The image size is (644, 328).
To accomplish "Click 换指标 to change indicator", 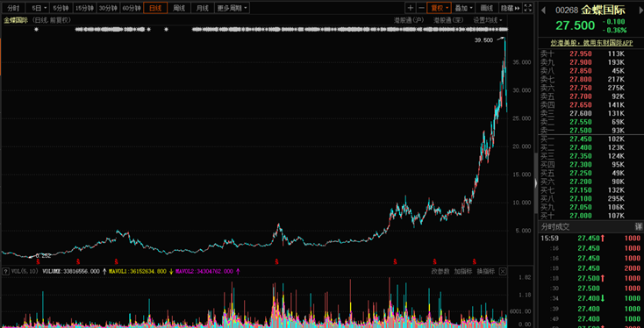I will 485,271.
